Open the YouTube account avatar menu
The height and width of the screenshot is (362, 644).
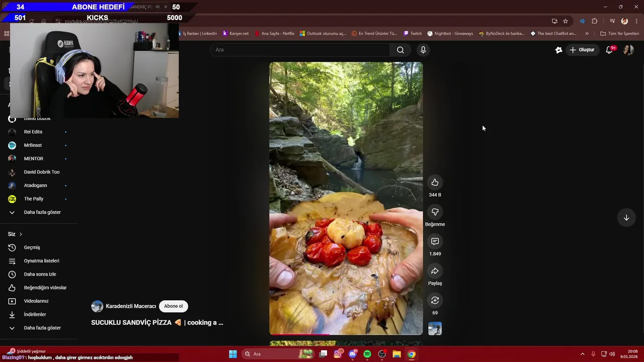click(628, 50)
